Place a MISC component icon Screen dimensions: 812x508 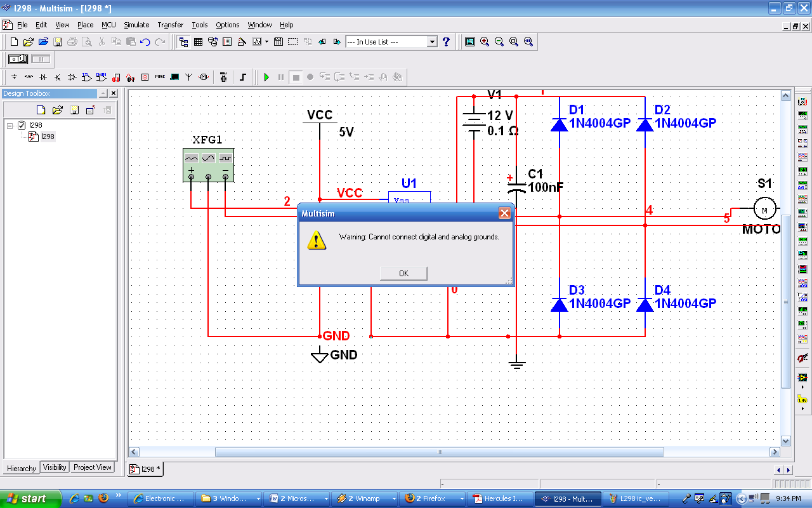coord(160,77)
